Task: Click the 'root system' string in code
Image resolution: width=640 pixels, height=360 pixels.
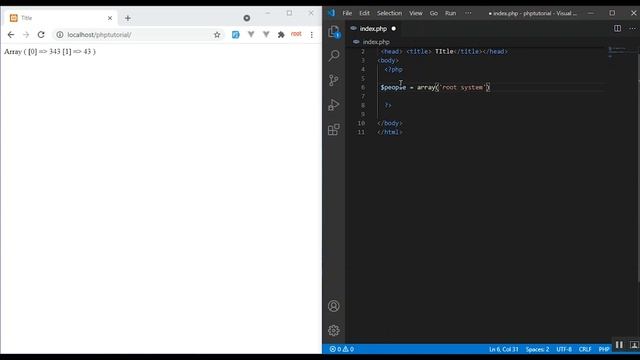Action: [x=462, y=87]
